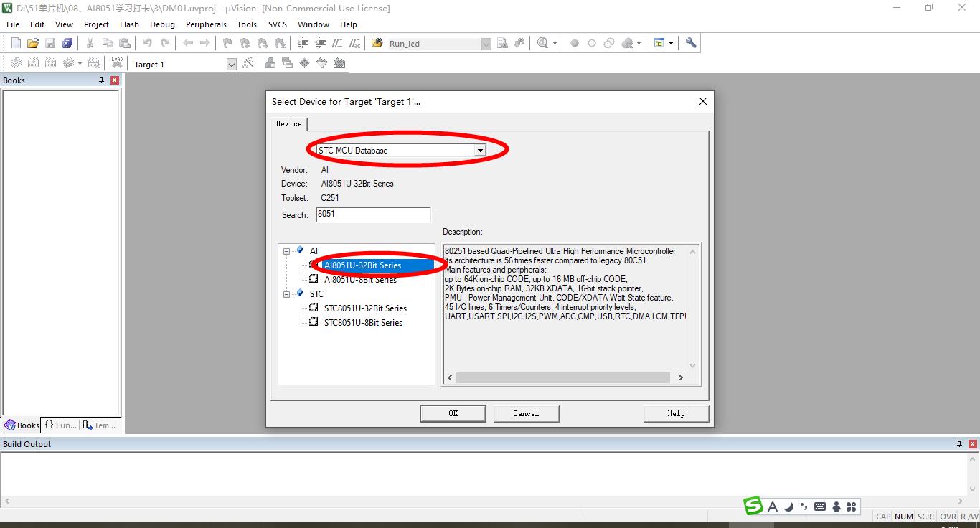Switch to the Templates panel tab
The height and width of the screenshot is (528, 980).
[99, 425]
